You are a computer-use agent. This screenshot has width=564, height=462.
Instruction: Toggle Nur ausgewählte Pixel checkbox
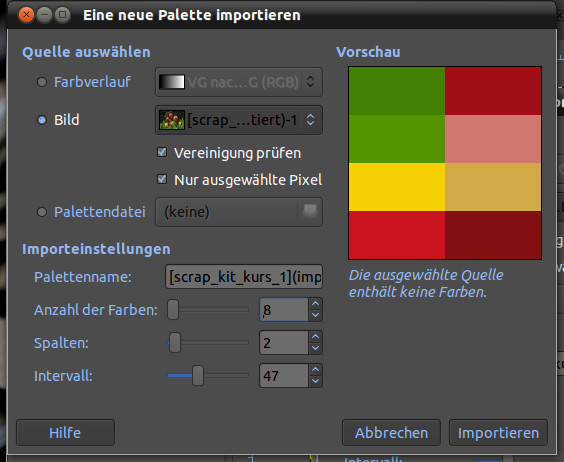pos(162,179)
